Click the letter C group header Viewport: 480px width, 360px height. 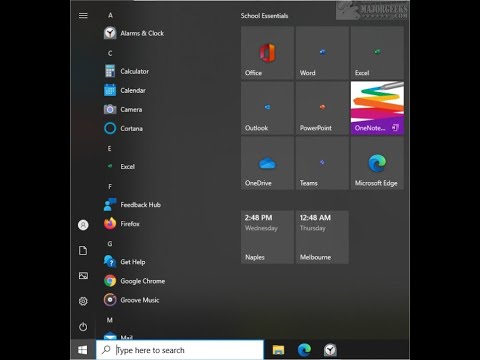click(110, 53)
